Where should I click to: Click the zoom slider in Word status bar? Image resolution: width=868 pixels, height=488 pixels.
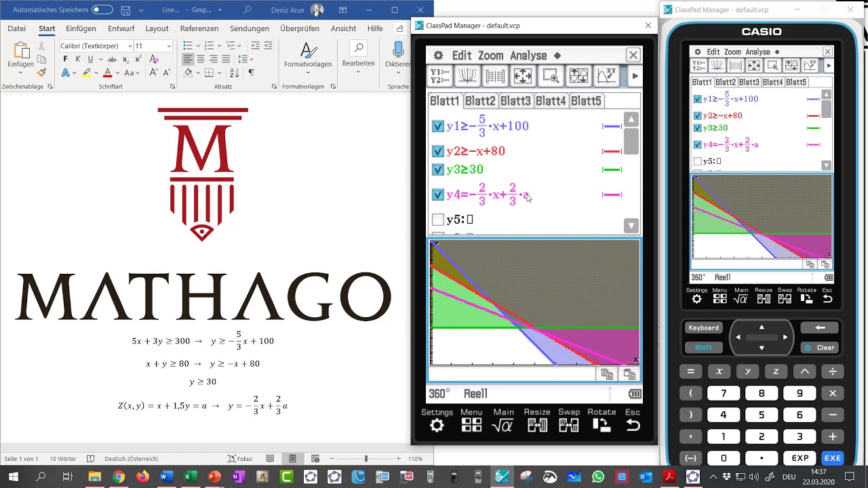tap(366, 459)
